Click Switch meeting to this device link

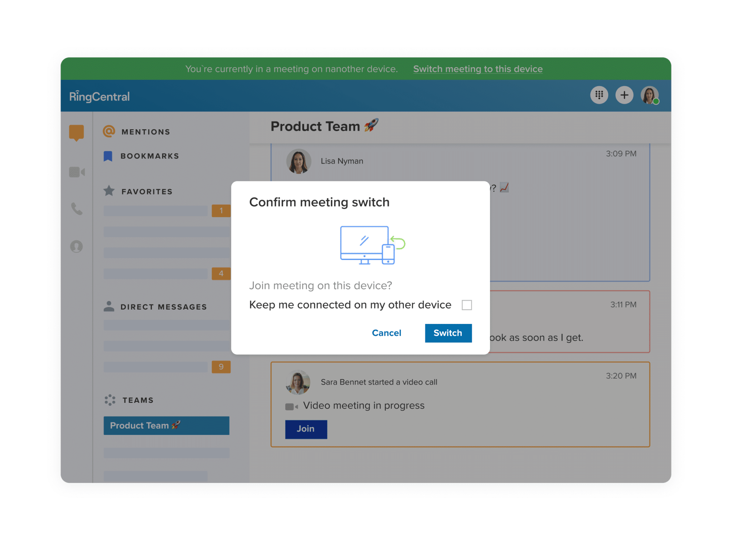tap(478, 69)
